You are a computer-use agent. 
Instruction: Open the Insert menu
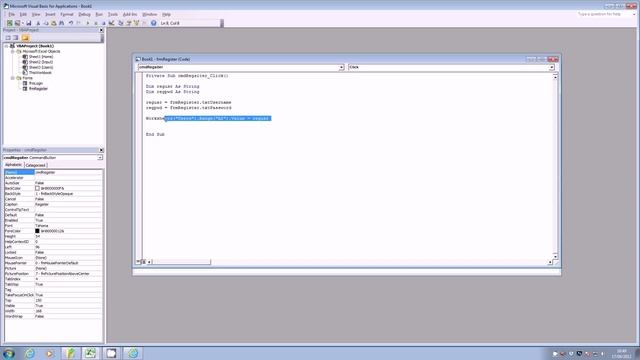pos(50,14)
